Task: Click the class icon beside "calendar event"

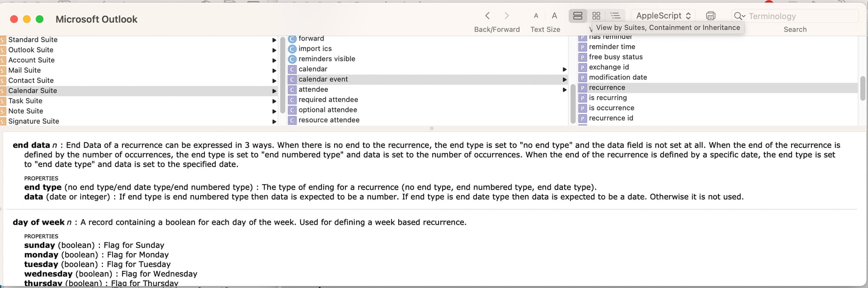Action: pos(292,79)
